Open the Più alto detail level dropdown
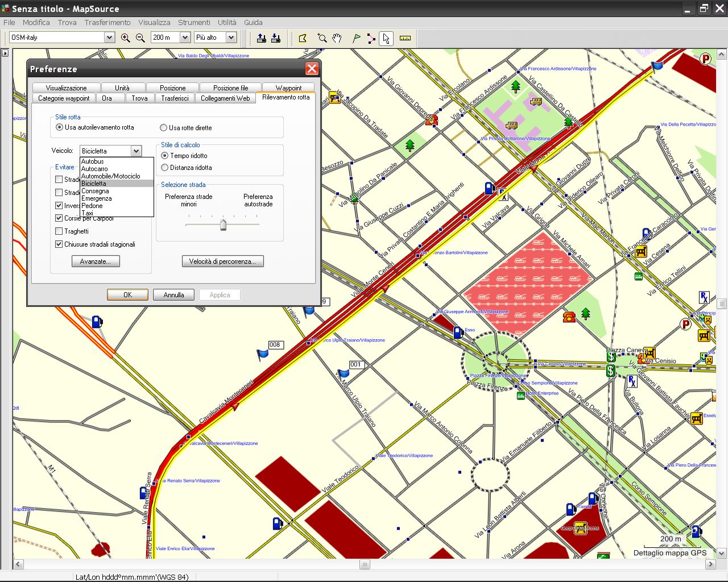Screen dimensions: 728x582 (231, 38)
